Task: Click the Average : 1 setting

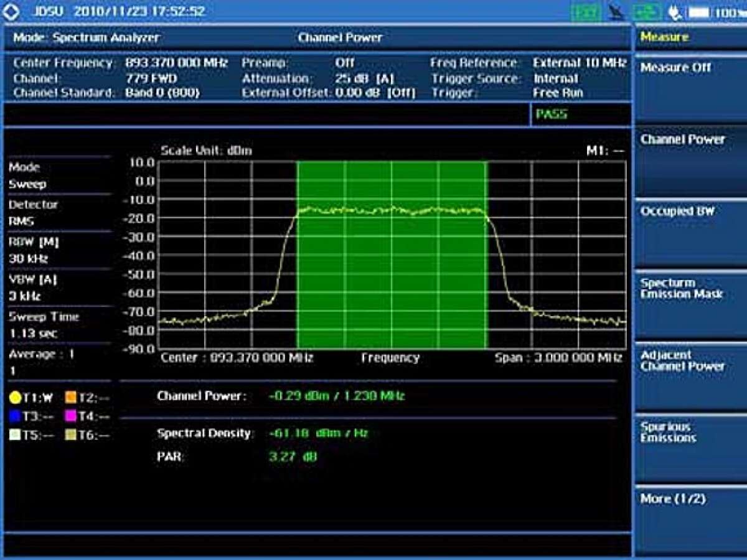Action: [59, 362]
